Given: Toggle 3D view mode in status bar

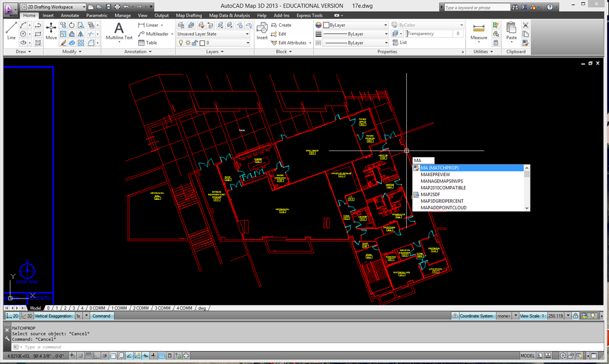Looking at the screenshot, I should 27,316.
